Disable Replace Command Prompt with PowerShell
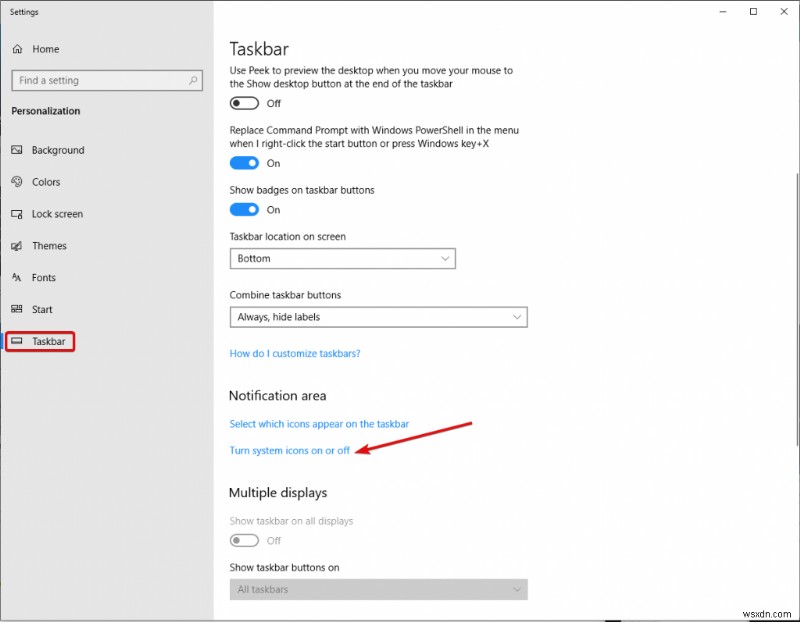Image resolution: width=800 pixels, height=622 pixels. click(244, 163)
